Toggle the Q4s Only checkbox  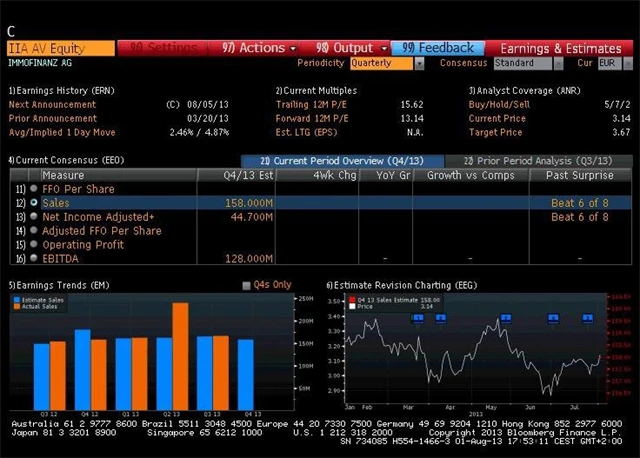point(246,285)
